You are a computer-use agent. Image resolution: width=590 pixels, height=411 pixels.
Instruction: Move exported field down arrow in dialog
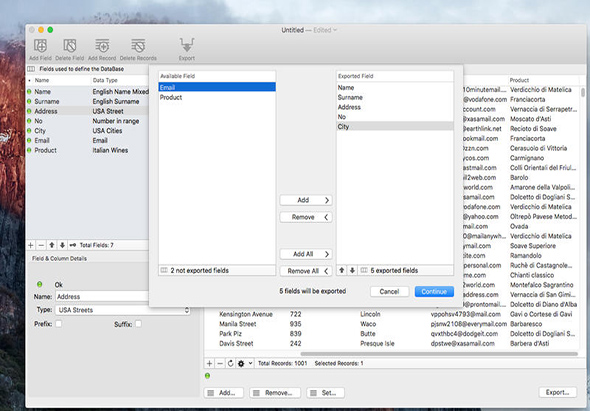coord(352,270)
